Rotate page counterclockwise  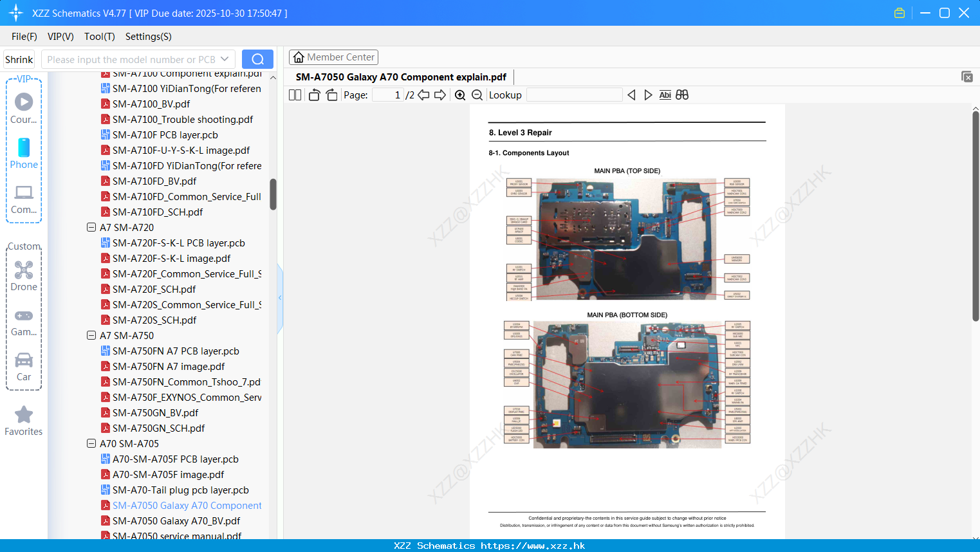314,95
